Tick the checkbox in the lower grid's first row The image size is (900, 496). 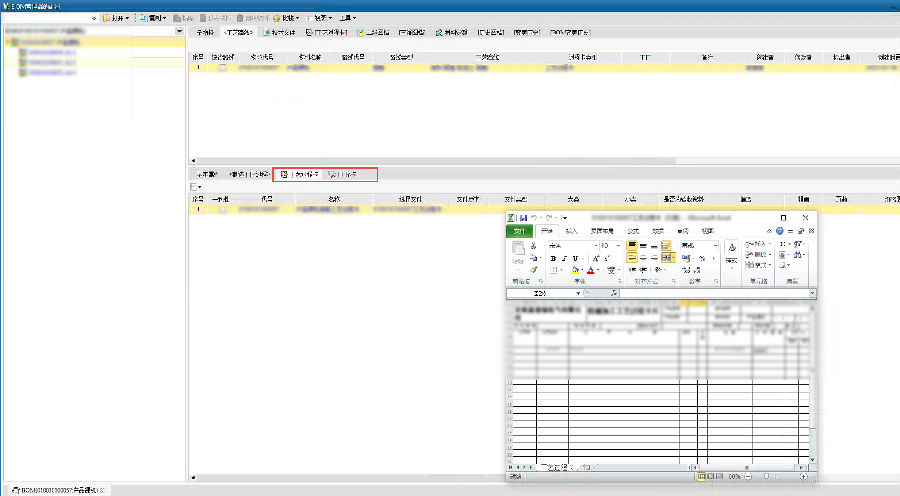222,210
